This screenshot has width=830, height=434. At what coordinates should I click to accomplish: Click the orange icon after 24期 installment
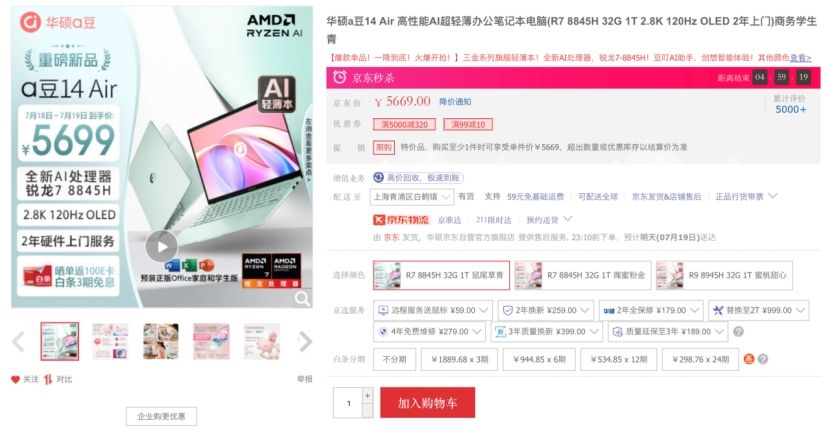(x=749, y=359)
